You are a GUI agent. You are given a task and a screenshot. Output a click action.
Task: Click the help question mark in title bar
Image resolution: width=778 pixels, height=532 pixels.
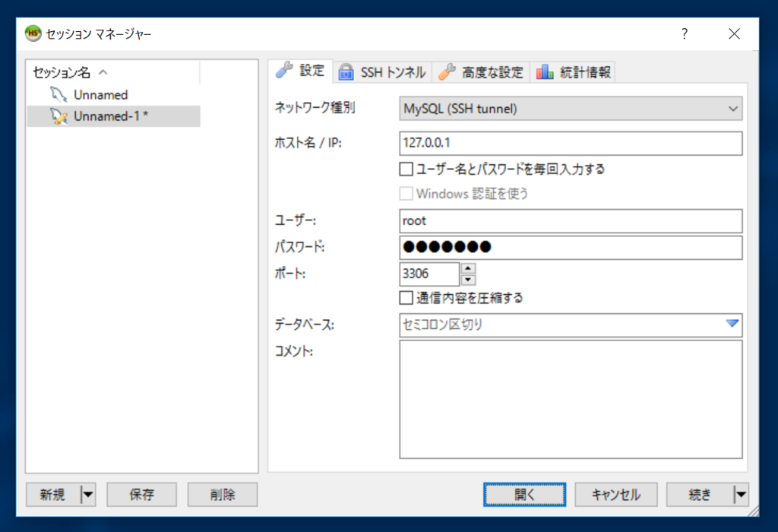pyautogui.click(x=685, y=33)
